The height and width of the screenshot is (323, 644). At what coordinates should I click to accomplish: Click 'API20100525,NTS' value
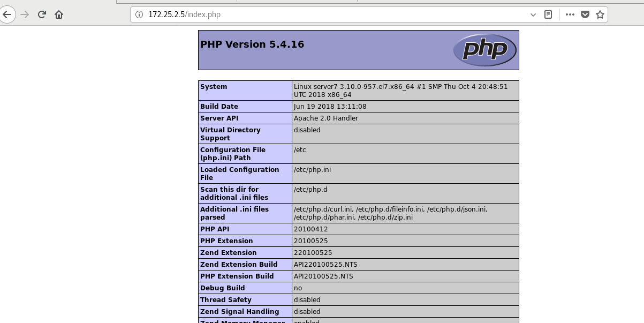tap(323, 276)
